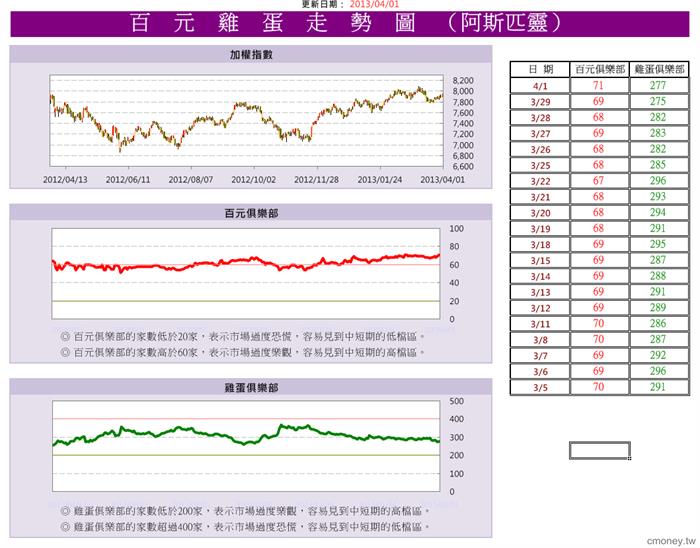The height and width of the screenshot is (548, 700).
Task: Select value 295 in the 3/18 row
Action: pos(658,244)
